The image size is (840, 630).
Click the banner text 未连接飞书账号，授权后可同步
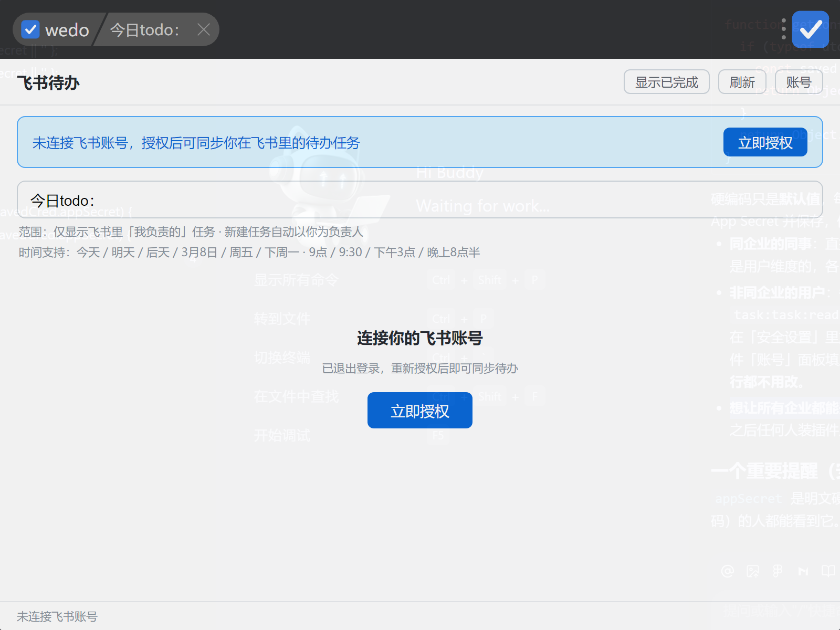[x=196, y=143]
